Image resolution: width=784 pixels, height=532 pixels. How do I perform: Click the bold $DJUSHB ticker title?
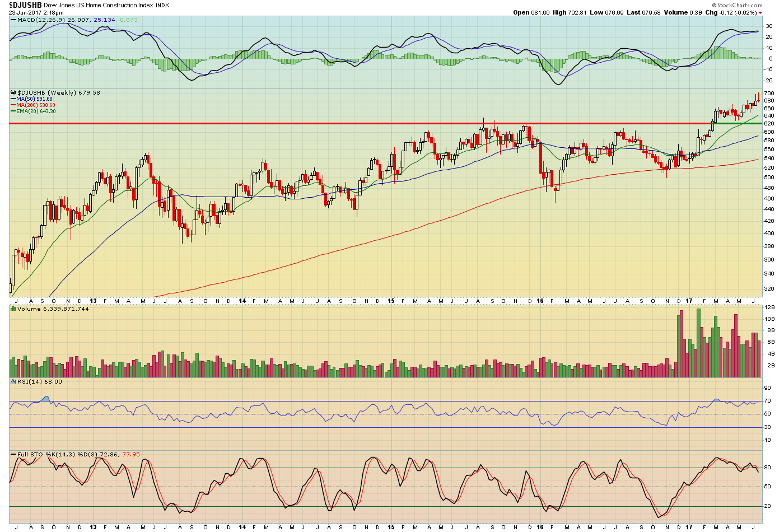pos(25,5)
